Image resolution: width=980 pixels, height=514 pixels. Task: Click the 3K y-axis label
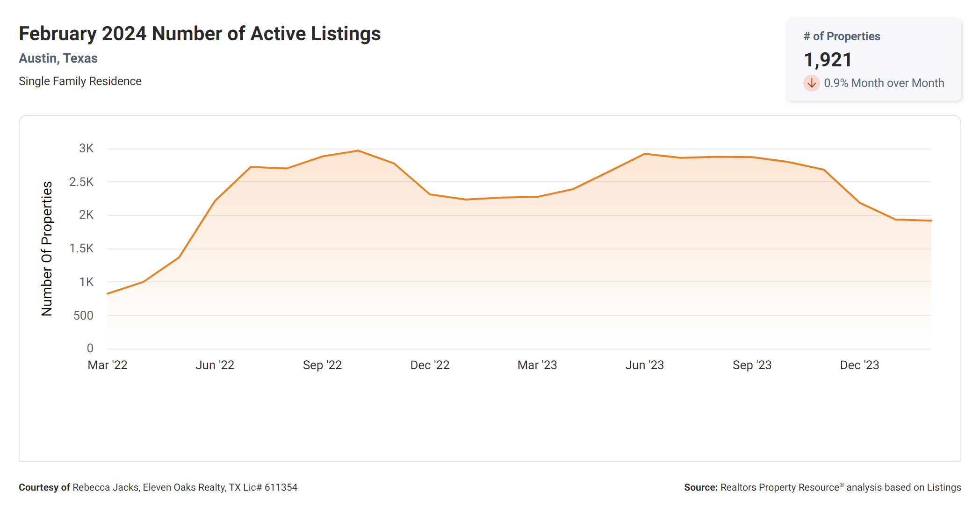(x=86, y=149)
